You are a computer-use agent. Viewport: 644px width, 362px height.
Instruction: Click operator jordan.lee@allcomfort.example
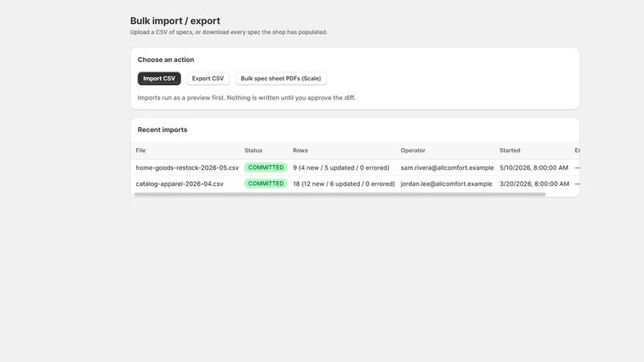tap(446, 183)
